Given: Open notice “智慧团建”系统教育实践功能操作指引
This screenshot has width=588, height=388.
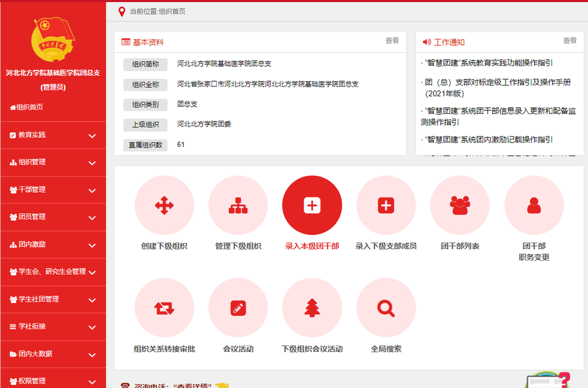Looking at the screenshot, I should click(x=488, y=63).
